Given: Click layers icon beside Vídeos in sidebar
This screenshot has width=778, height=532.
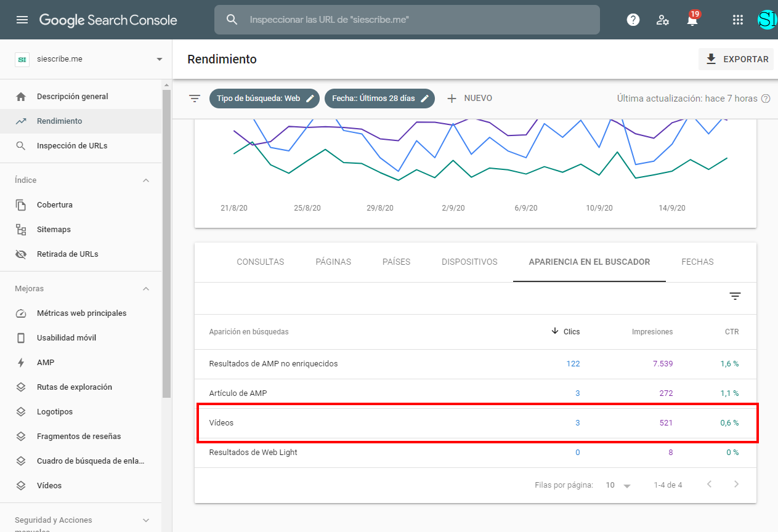Looking at the screenshot, I should [21, 486].
